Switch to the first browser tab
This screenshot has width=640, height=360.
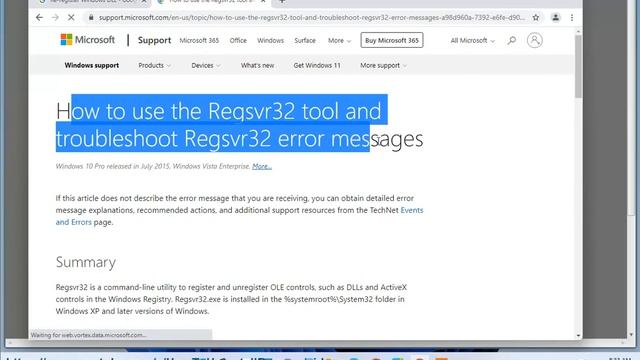pos(92,2)
